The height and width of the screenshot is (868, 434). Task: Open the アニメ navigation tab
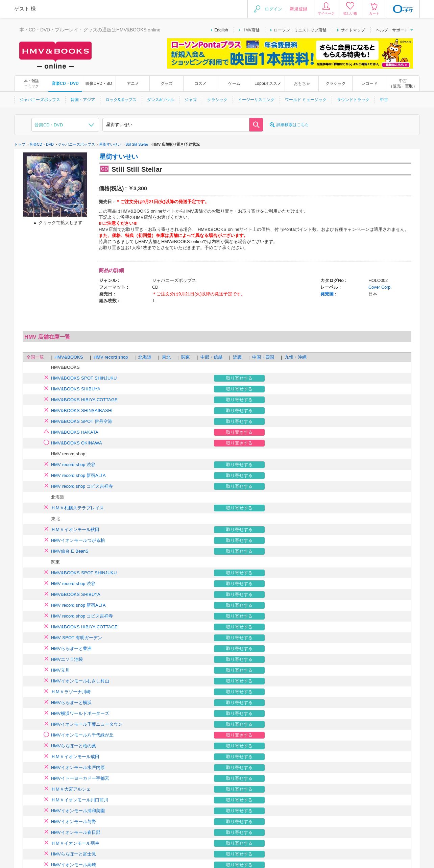(x=132, y=83)
